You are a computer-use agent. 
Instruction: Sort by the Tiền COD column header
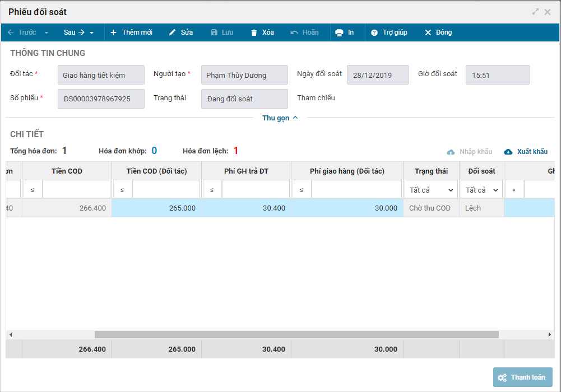(67, 171)
